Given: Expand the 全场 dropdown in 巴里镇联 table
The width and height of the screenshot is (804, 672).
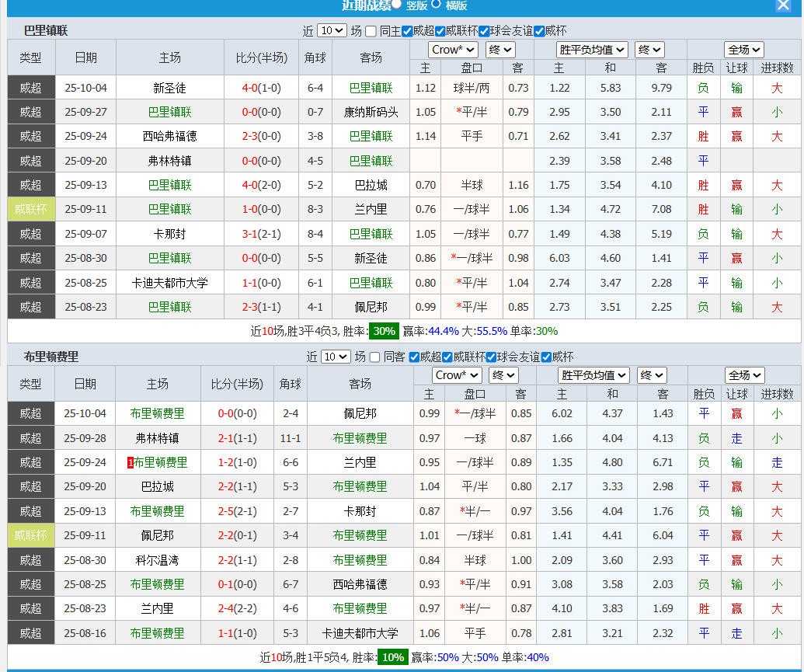Looking at the screenshot, I should click(744, 50).
